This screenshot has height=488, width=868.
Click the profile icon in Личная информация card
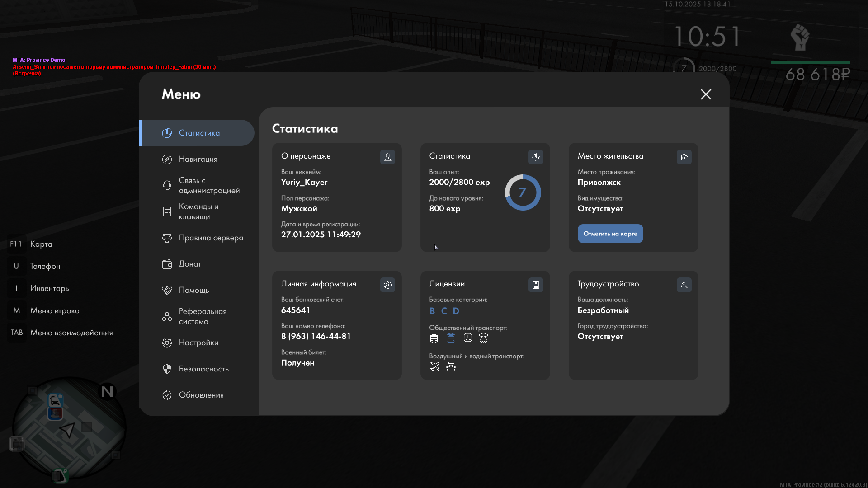pyautogui.click(x=387, y=285)
